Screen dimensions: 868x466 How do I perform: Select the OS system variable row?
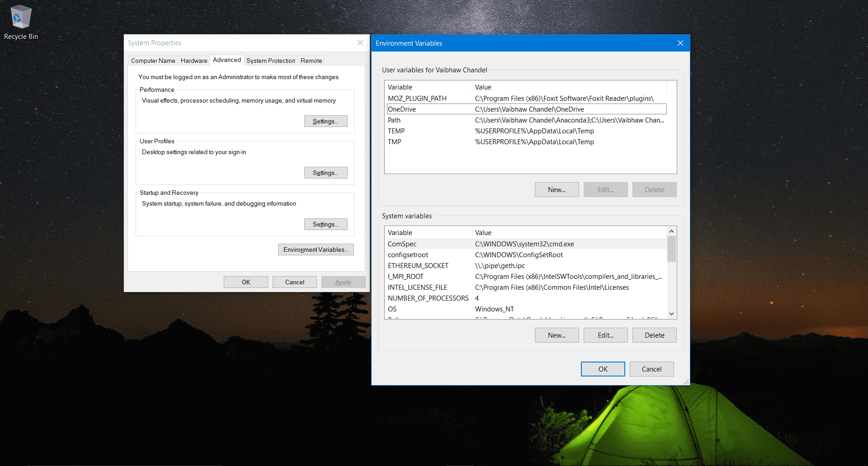pos(526,309)
